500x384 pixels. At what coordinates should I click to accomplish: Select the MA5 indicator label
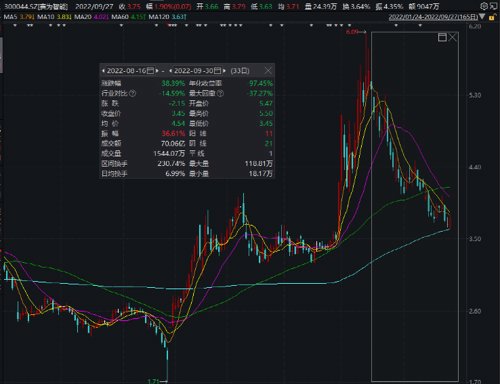(x=11, y=17)
